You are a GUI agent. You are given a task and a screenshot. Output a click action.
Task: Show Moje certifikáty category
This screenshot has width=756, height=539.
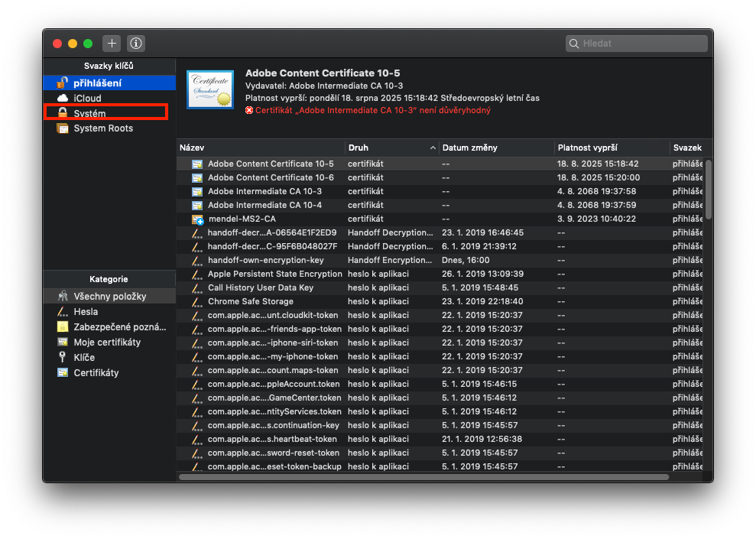pos(109,343)
